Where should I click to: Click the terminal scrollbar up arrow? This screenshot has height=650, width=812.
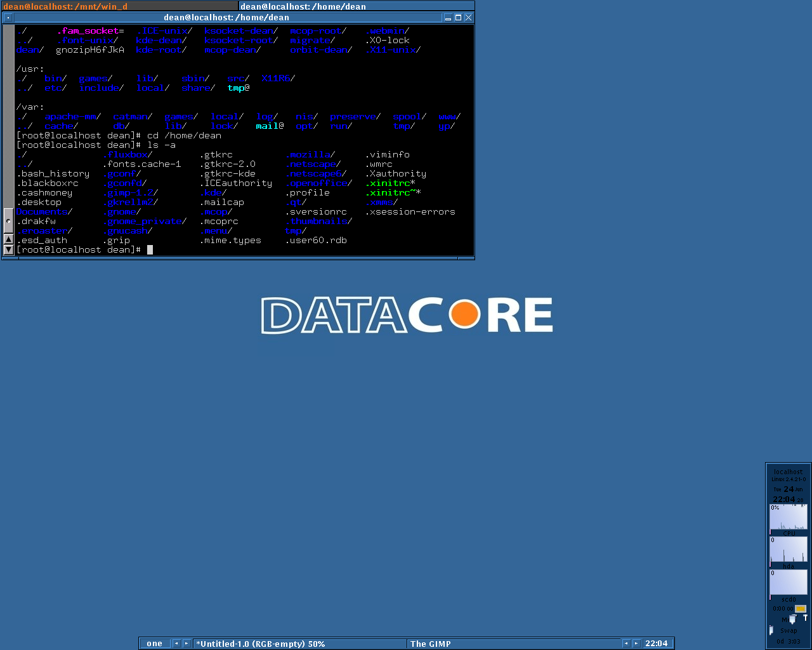tap(8, 239)
